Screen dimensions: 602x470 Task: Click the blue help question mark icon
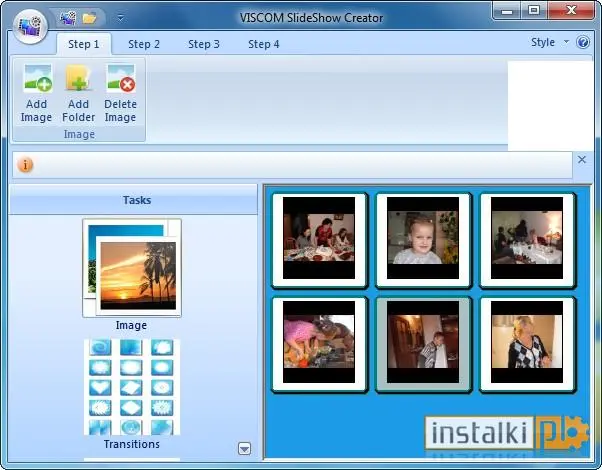coord(583,42)
